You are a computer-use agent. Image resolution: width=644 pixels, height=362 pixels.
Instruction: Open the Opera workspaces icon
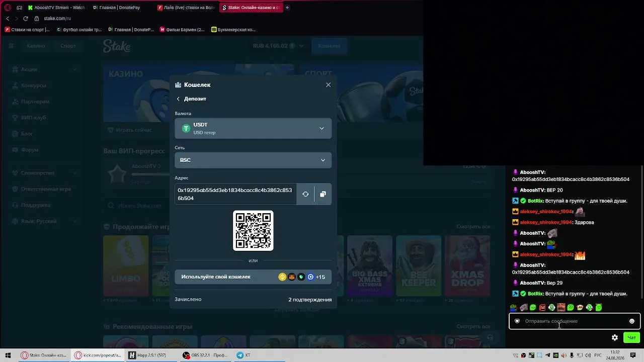(19, 8)
